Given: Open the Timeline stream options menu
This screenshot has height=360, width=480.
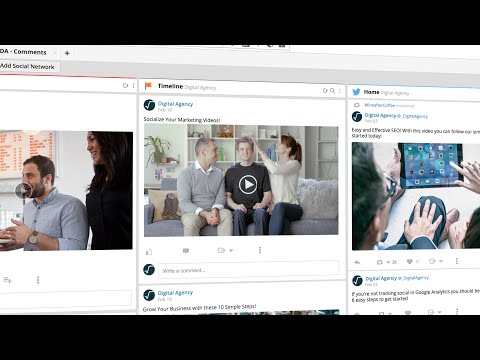Looking at the screenshot, I should pos(340,91).
